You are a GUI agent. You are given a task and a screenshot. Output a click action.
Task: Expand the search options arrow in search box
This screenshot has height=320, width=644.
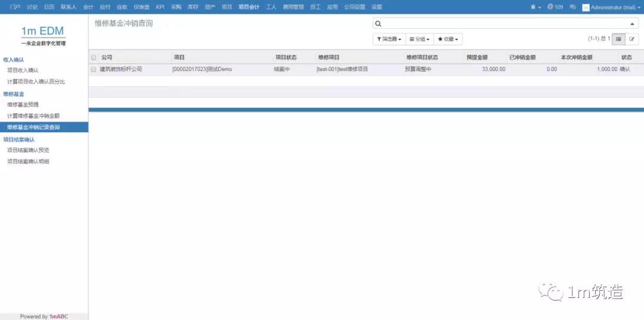tap(632, 24)
